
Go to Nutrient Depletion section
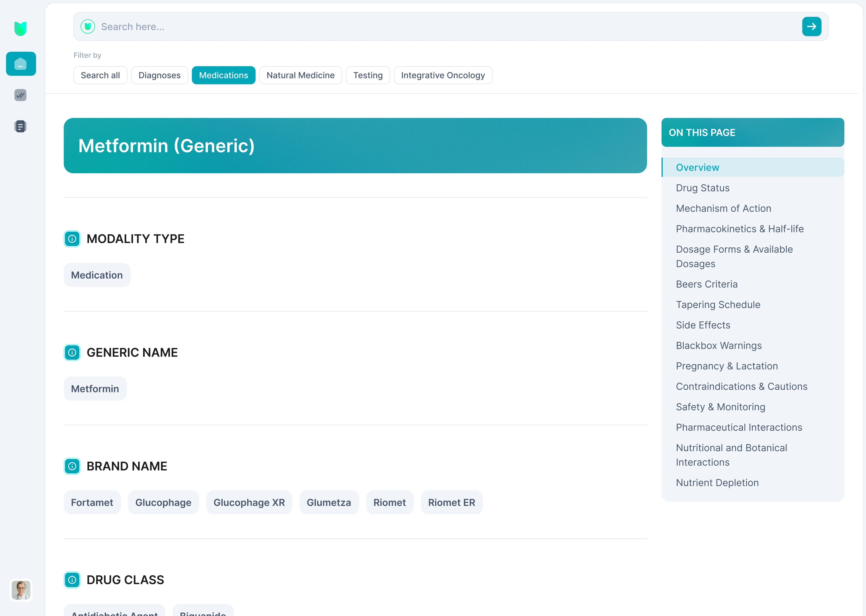(x=717, y=483)
